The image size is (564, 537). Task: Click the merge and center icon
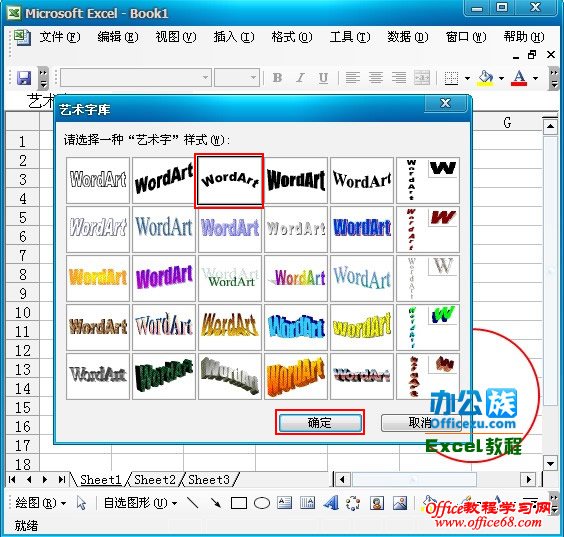422,78
